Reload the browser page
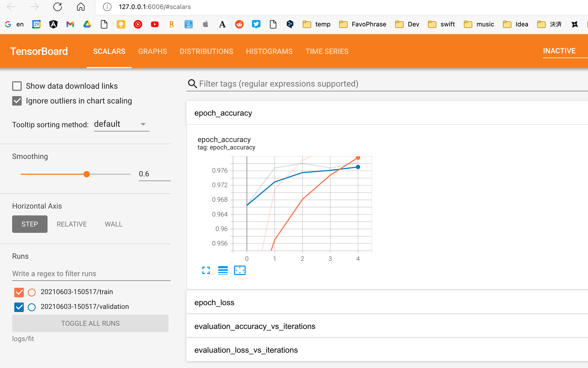The width and height of the screenshot is (588, 368). pyautogui.click(x=57, y=7)
